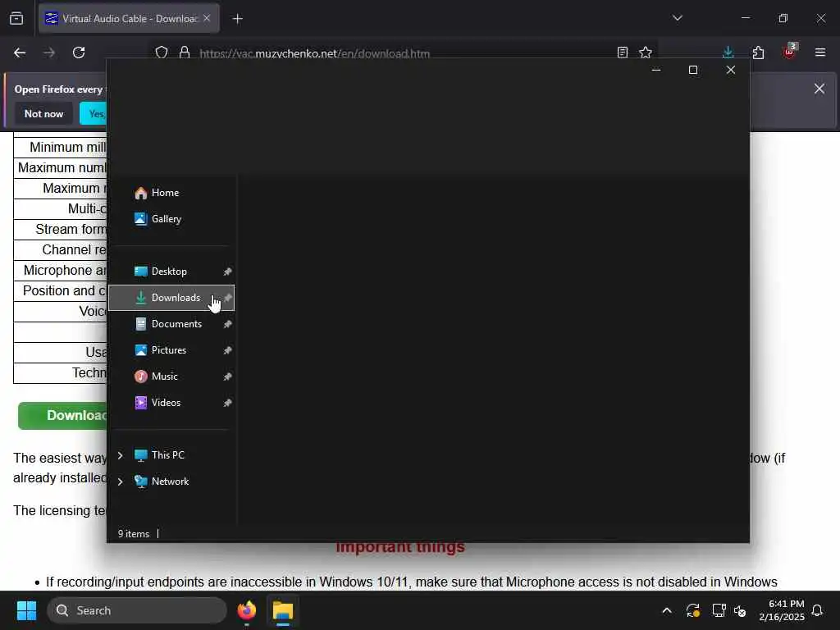Open Music folder in sidebar
This screenshot has height=630, width=840.
point(171,377)
